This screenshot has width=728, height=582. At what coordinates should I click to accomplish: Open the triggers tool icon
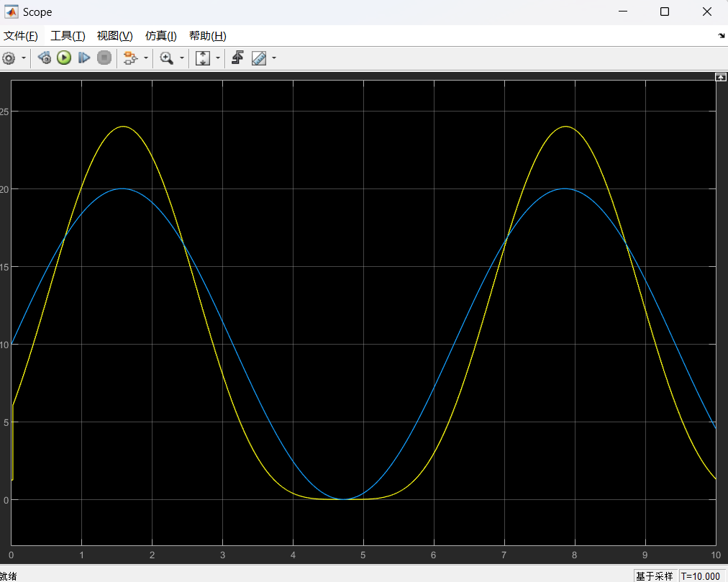point(237,58)
